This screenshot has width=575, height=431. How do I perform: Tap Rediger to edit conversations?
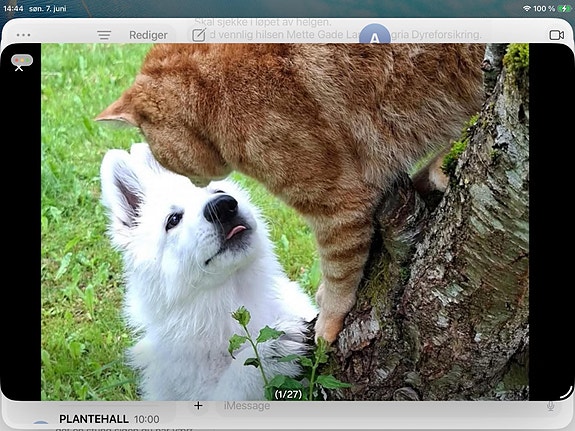click(x=148, y=35)
